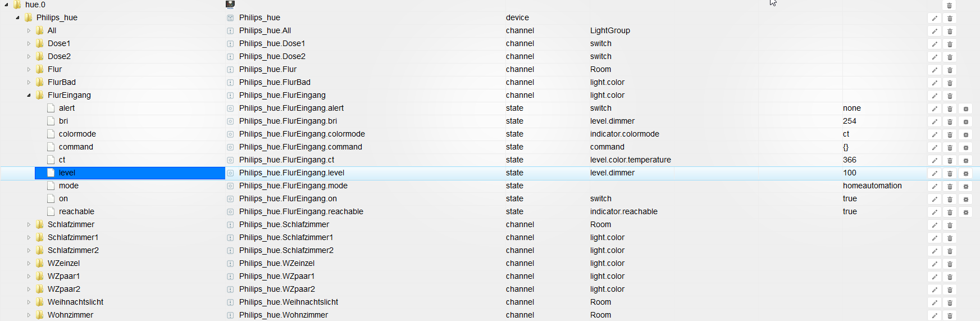Edit the FlurEingang.mode state
This screenshot has height=321, width=980.
coord(935,187)
